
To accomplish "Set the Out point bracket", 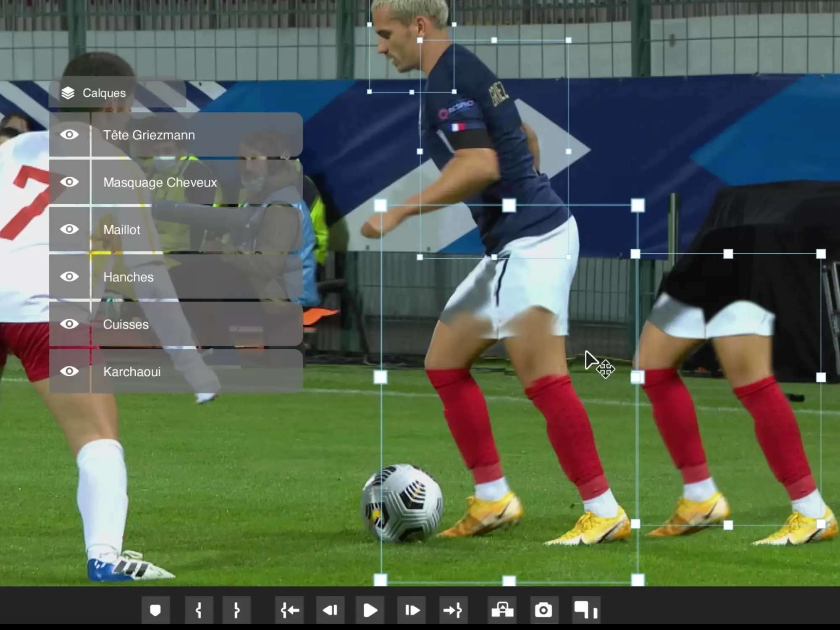I will (x=236, y=610).
